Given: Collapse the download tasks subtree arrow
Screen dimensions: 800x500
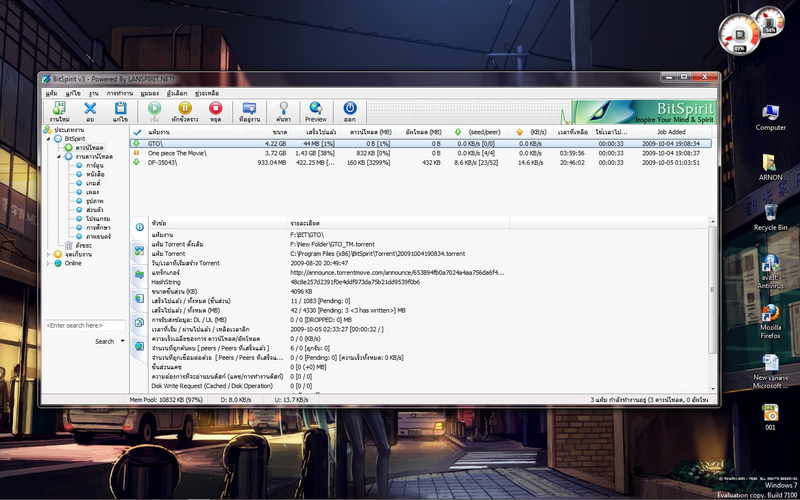Looking at the screenshot, I should coord(59,157).
